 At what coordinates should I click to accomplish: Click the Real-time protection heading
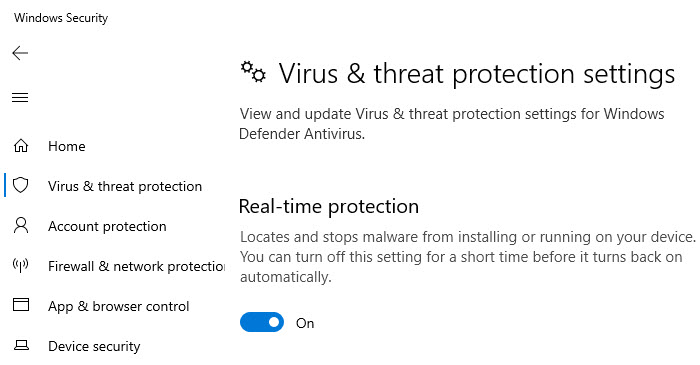pyautogui.click(x=329, y=207)
